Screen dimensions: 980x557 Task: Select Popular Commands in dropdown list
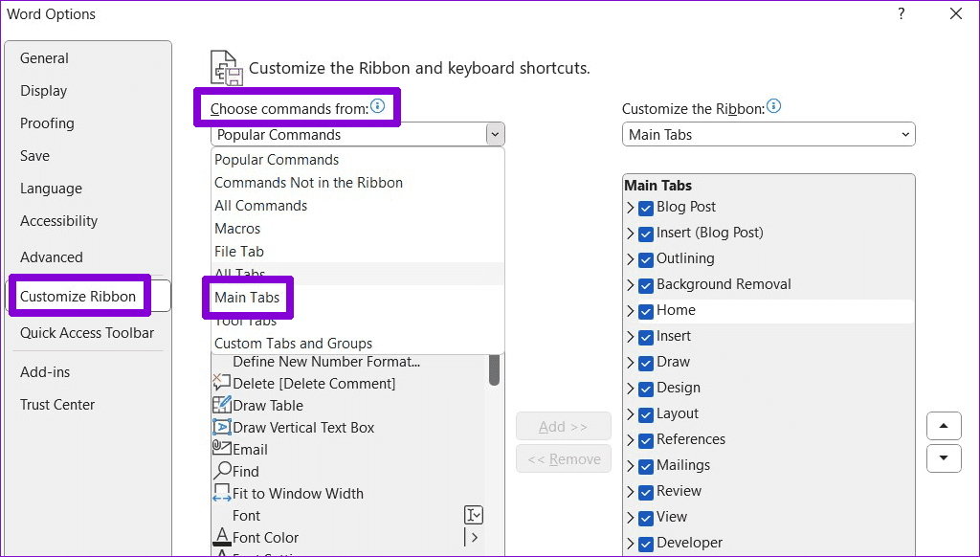point(358,160)
